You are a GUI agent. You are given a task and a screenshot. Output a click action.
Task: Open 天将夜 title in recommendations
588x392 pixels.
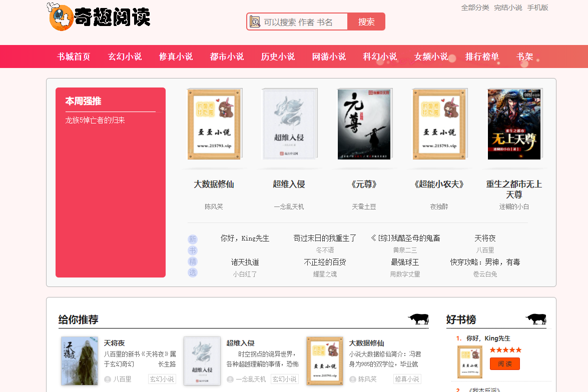(x=115, y=343)
